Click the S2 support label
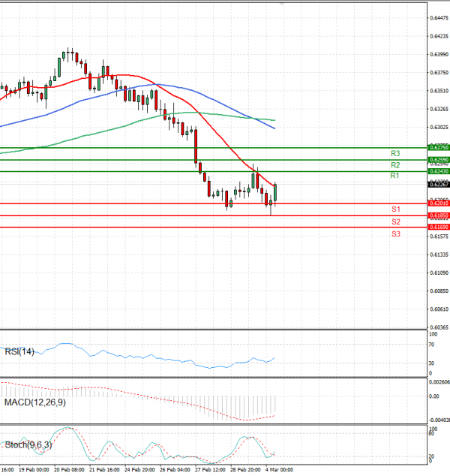Image resolution: width=450 pixels, height=476 pixels. pos(394,221)
